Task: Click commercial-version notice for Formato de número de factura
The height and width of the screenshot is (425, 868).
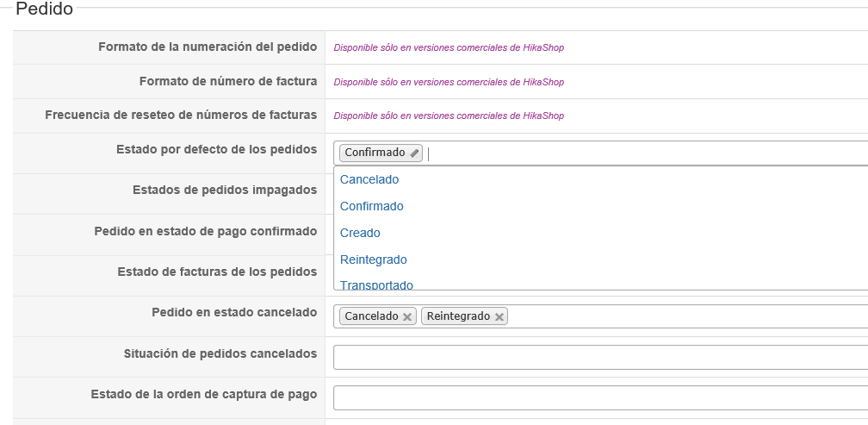Action: click(449, 82)
